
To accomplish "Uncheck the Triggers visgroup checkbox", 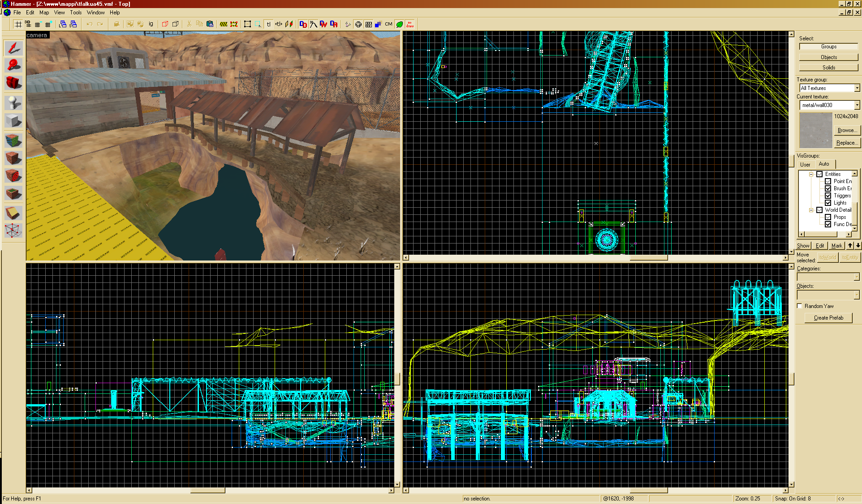I will click(828, 196).
